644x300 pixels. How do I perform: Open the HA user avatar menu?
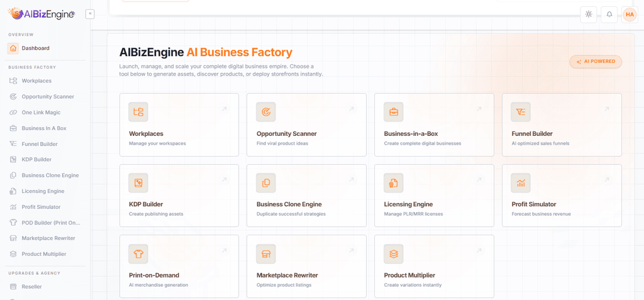[x=630, y=14]
